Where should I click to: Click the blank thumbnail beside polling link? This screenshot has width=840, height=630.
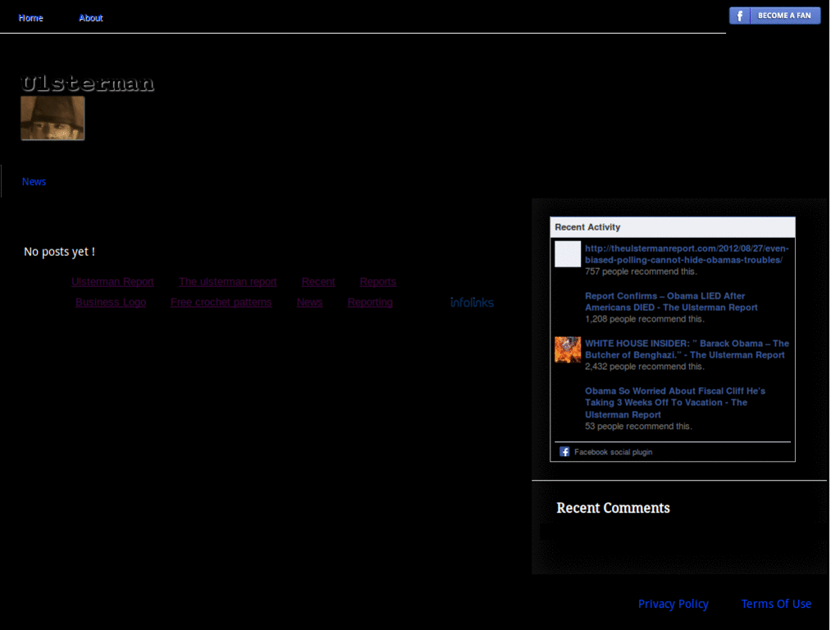coord(568,254)
